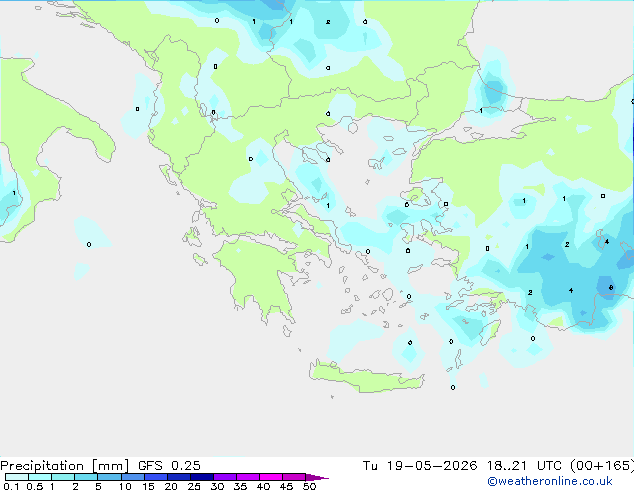Screen dimensions: 634x490
Task: Click the 25 legend scale label
Action: tap(194, 486)
